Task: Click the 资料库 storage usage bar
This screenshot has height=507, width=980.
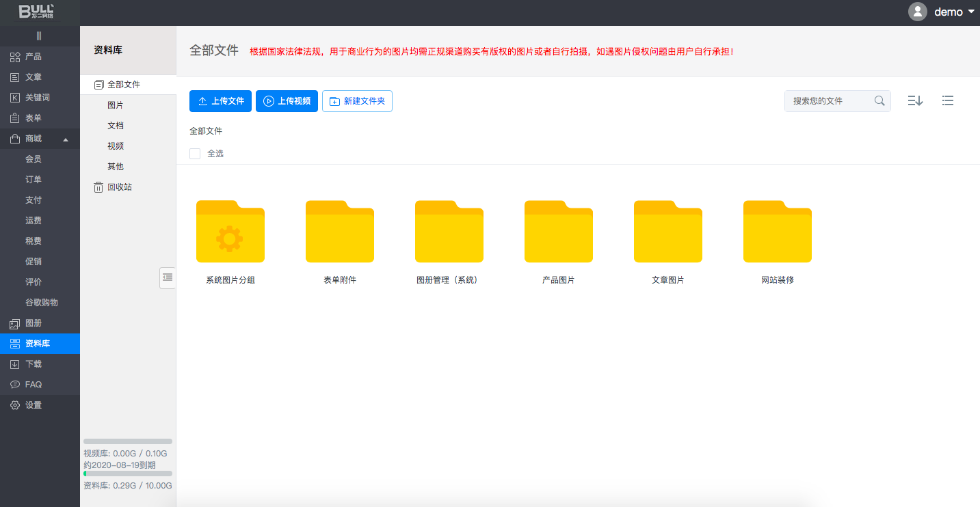Action: pos(127,474)
